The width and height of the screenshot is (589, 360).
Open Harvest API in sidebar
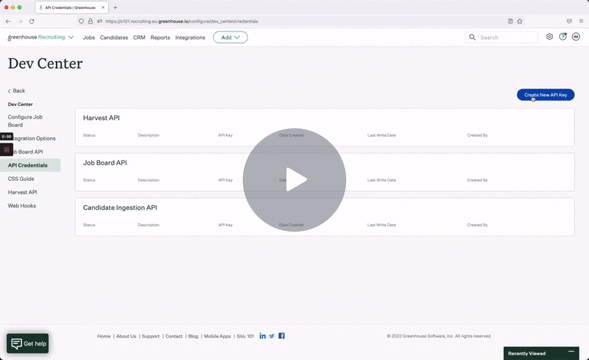[x=23, y=192]
